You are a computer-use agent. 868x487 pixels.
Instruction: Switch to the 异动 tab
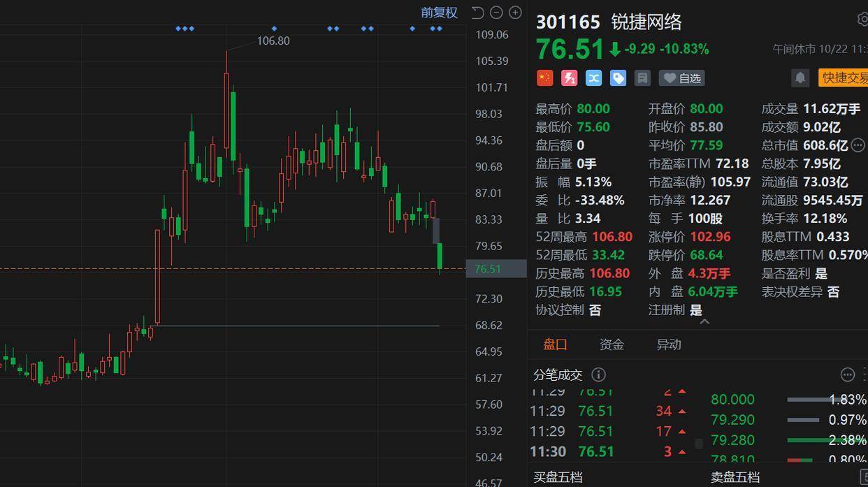(x=668, y=344)
